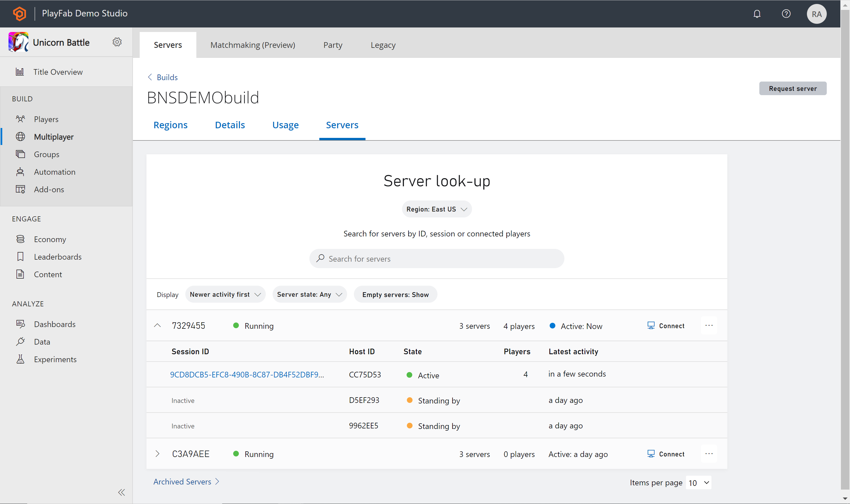
Task: Click the server search input field
Action: [436, 259]
